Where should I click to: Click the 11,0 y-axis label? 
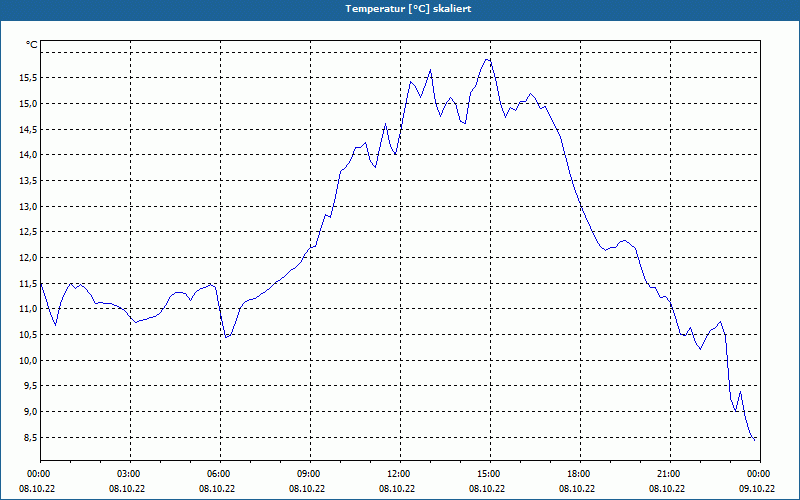[28, 309]
